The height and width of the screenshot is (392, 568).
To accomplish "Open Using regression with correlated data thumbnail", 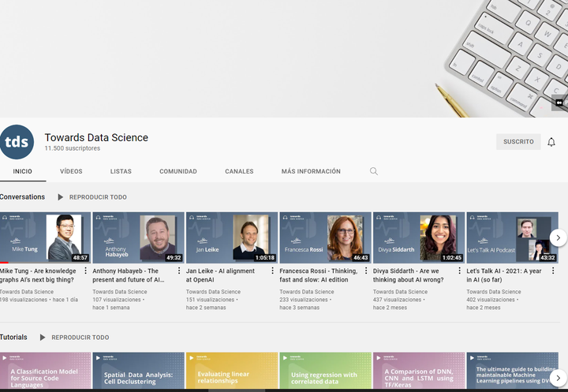I will click(x=325, y=371).
